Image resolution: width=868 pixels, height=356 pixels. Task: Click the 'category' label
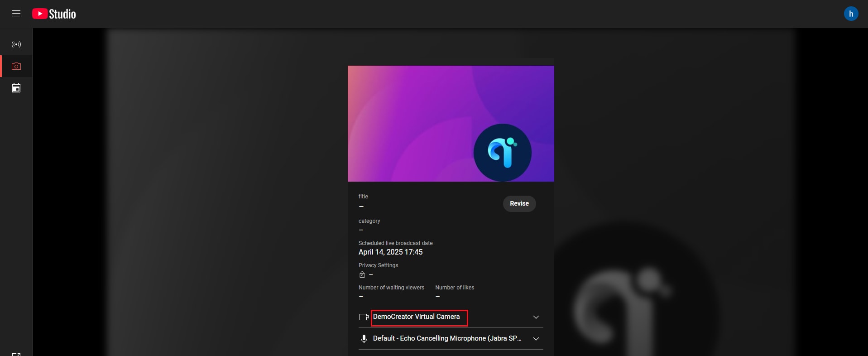click(x=369, y=221)
